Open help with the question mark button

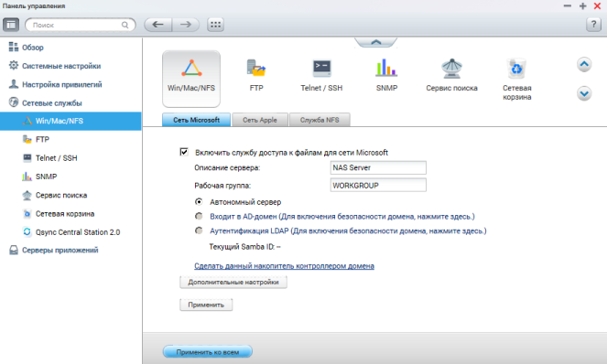593,25
